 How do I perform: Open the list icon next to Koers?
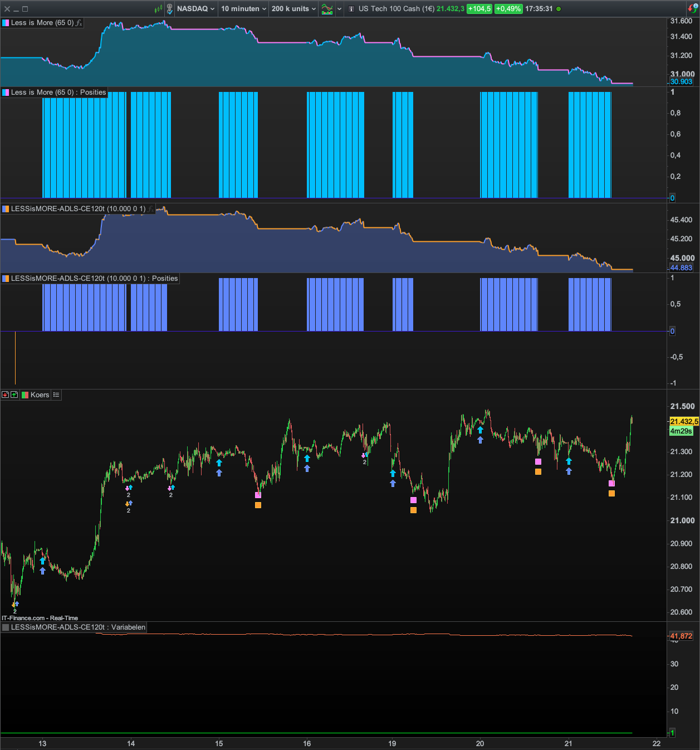56,395
